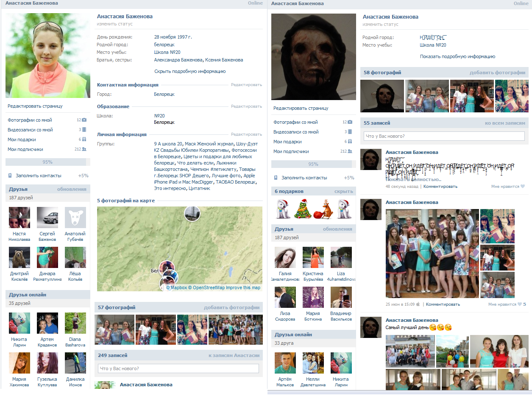Click '35 друзей' online friends count
This screenshot has height=399, width=532.
point(19,303)
